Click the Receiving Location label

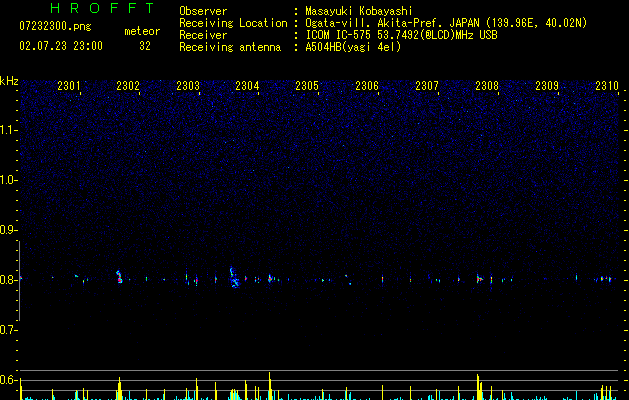click(233, 23)
